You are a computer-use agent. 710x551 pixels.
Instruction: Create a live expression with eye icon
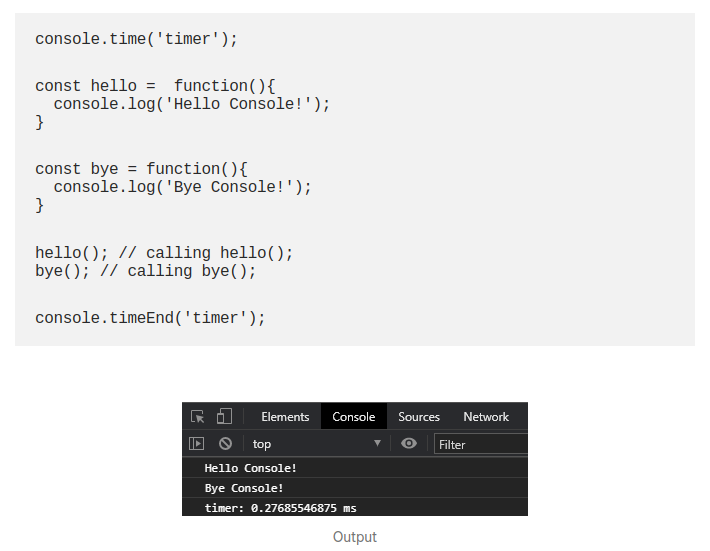[x=409, y=444]
